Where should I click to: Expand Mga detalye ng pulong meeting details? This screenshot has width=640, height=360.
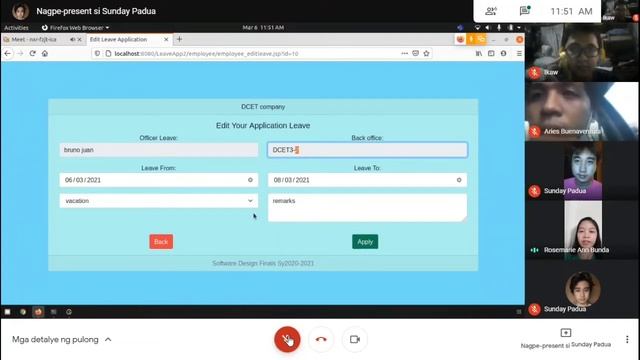pos(62,340)
